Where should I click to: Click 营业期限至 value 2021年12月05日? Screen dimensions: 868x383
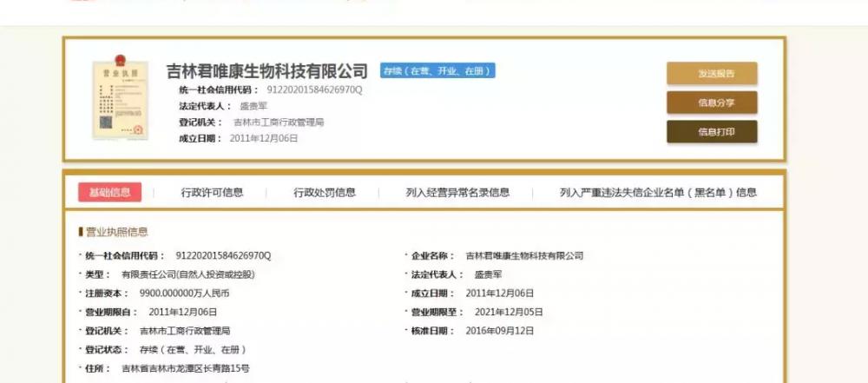pos(509,312)
